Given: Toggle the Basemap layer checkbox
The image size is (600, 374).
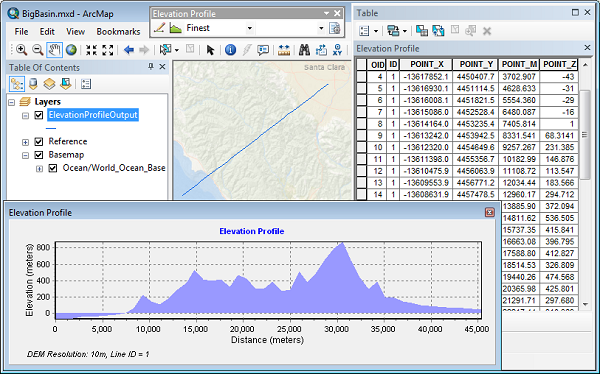Looking at the screenshot, I should click(x=39, y=155).
